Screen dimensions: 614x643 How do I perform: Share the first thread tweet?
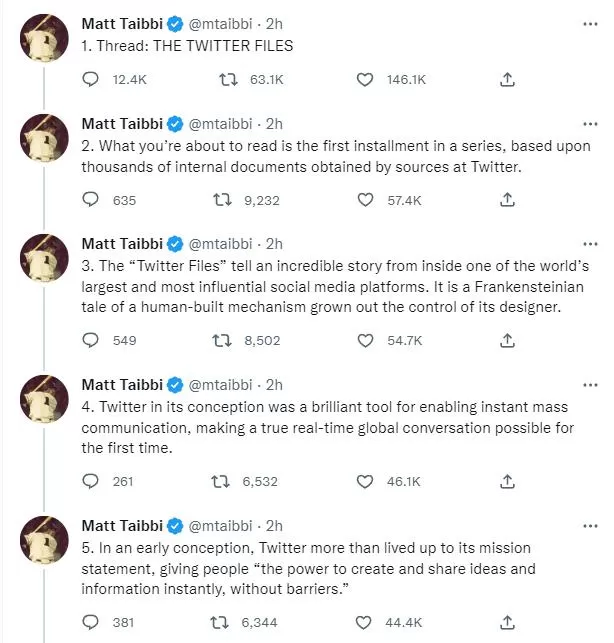click(507, 79)
